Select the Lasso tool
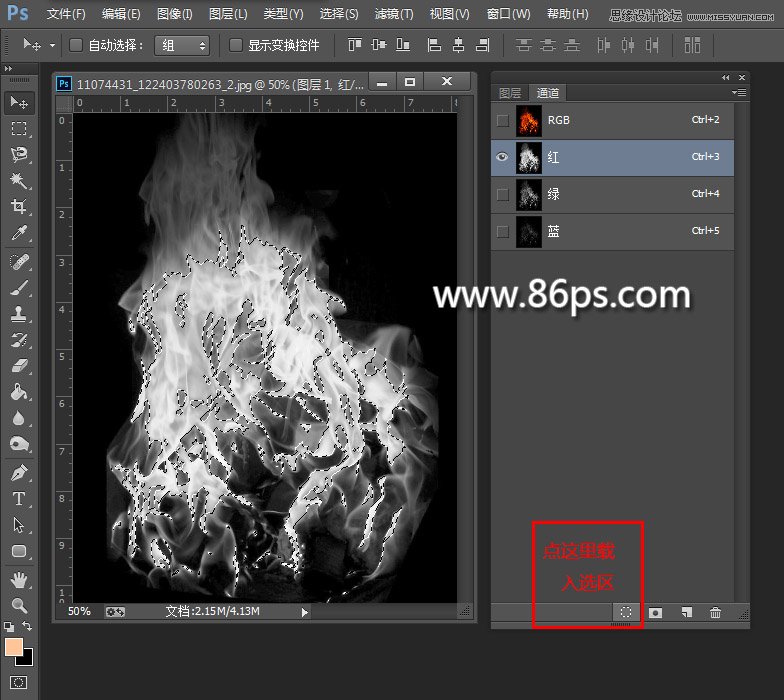 click(x=19, y=154)
